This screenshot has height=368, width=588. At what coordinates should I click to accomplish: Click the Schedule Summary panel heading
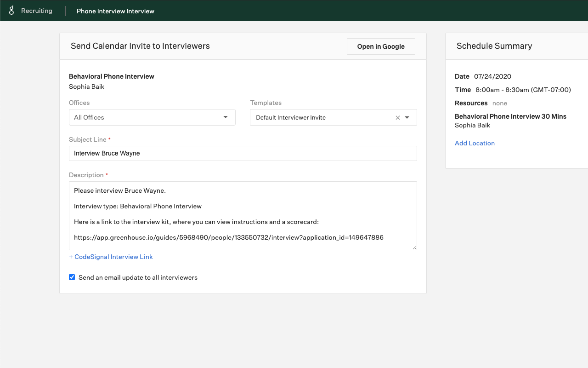(x=494, y=46)
